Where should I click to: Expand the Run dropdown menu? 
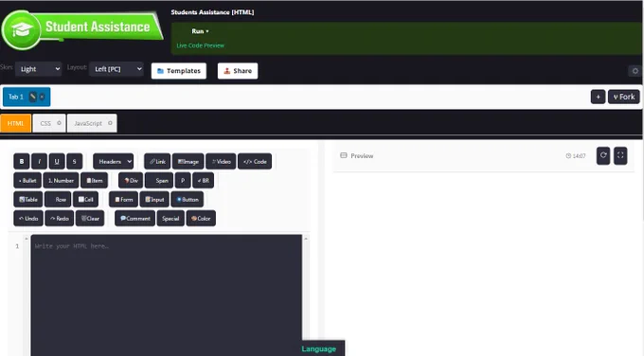coord(200,31)
